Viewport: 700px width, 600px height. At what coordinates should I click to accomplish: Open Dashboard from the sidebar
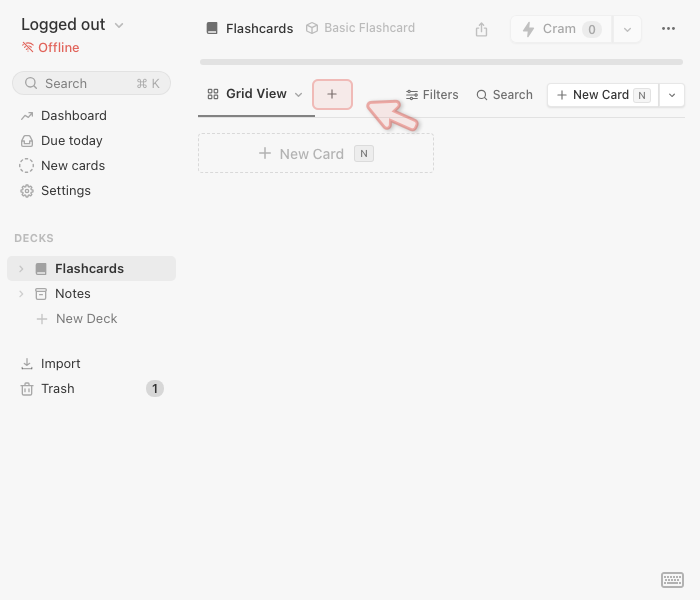[73, 116]
